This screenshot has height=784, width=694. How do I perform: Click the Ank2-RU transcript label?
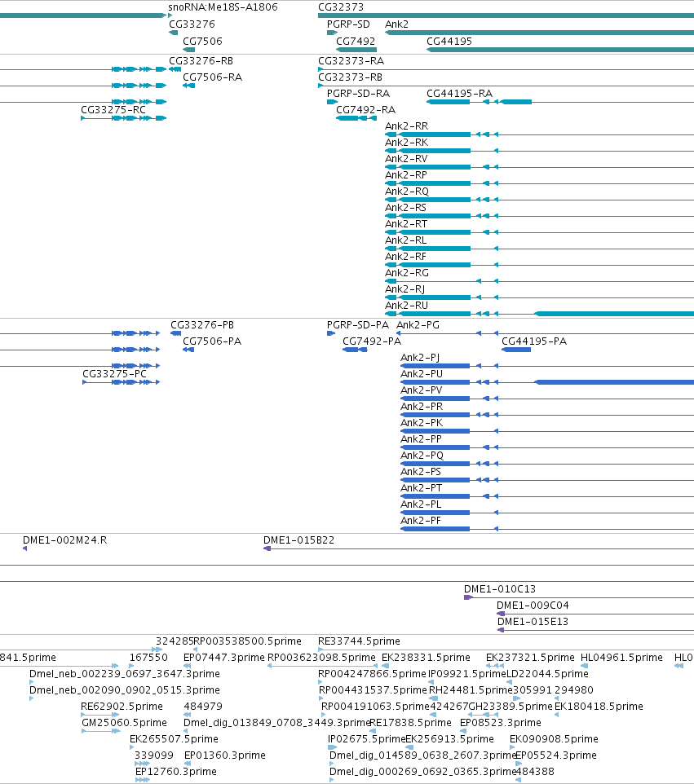tap(406, 306)
